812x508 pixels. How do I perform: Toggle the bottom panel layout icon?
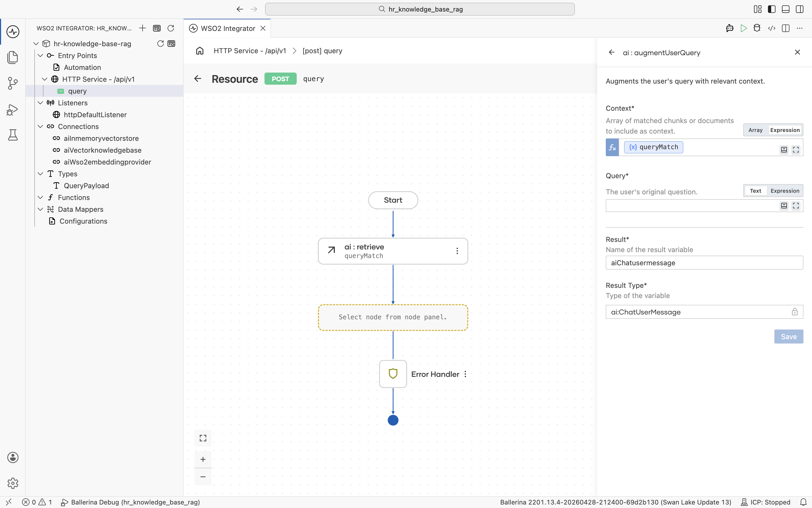[x=785, y=9]
